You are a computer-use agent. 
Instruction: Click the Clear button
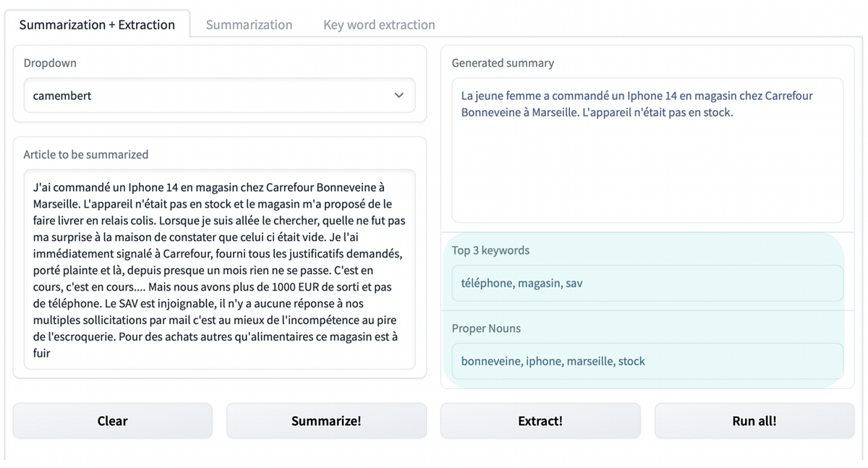(112, 420)
